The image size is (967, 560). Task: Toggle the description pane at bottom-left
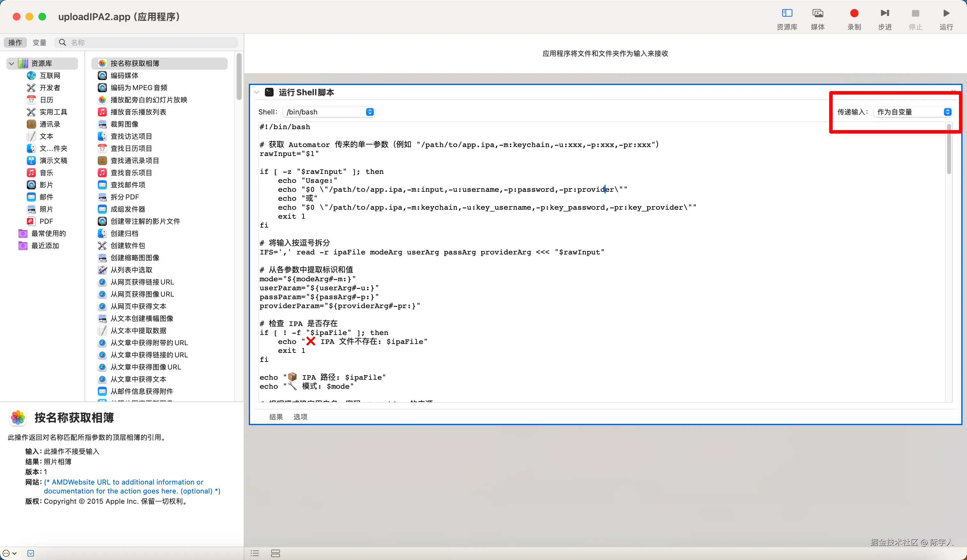(31, 553)
